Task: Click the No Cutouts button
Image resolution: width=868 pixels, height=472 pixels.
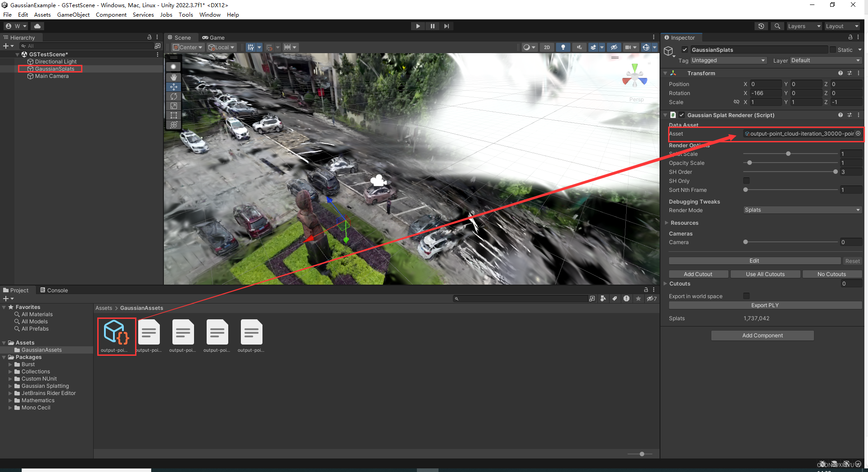Action: [832, 274]
